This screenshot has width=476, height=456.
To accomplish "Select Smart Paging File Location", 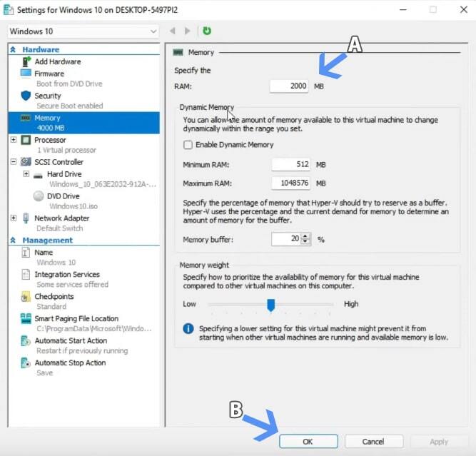I will tap(76, 319).
